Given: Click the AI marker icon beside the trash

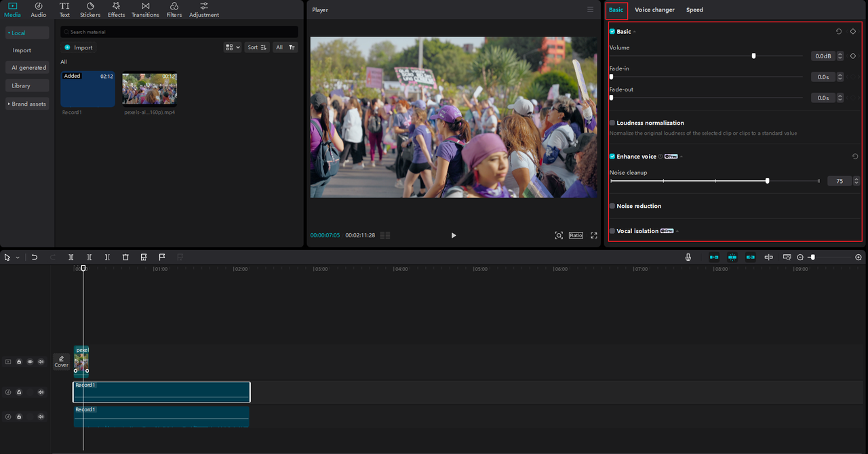Looking at the screenshot, I should coord(144,257).
